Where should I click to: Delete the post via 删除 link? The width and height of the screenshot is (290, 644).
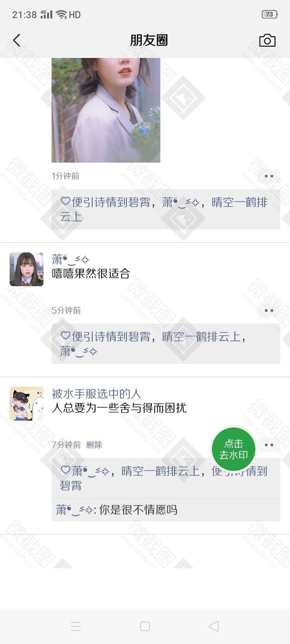(94, 445)
